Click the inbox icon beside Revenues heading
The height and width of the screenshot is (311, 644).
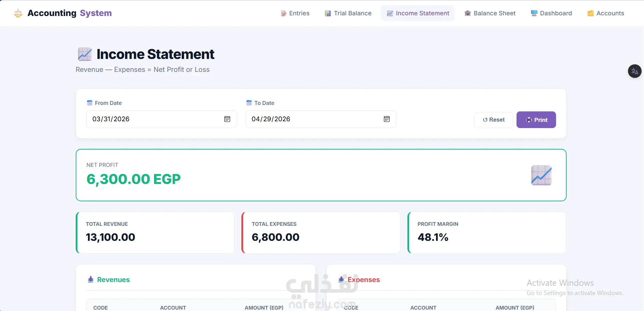(x=91, y=280)
